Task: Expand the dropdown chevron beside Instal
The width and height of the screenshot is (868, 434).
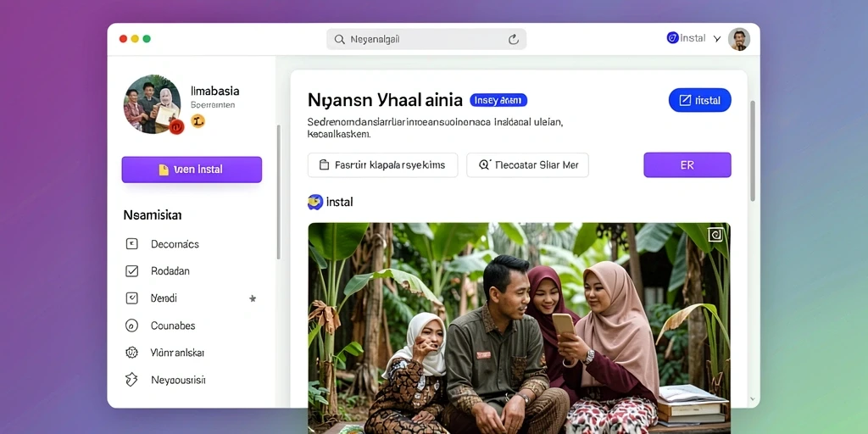Action: 717,39
